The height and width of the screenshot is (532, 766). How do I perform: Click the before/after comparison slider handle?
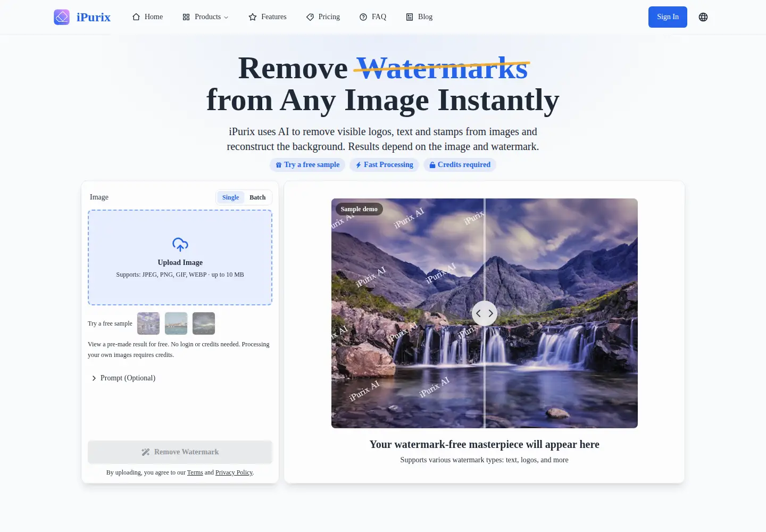point(485,313)
